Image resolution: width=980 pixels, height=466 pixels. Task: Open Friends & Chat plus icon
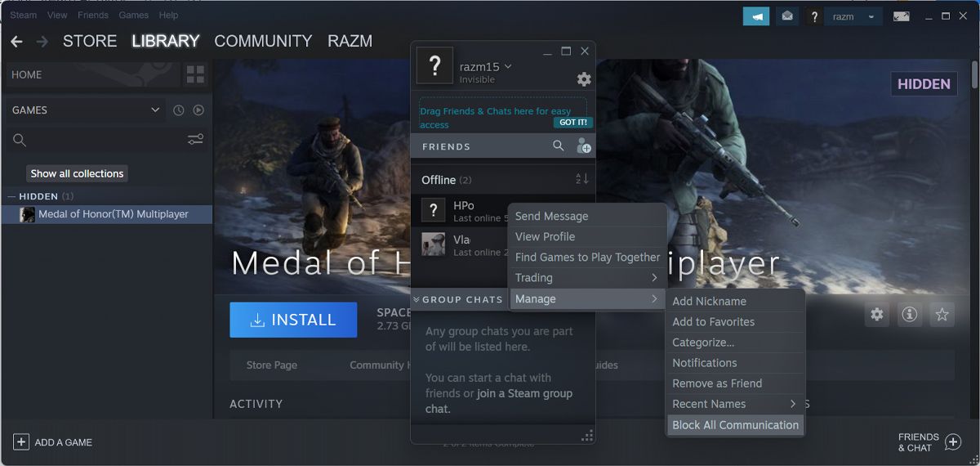[952, 442]
